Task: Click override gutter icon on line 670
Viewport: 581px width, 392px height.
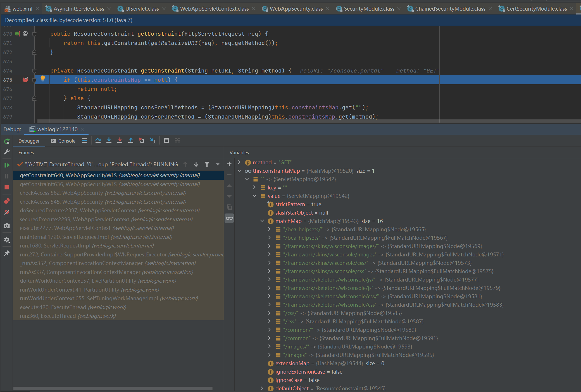Action: point(18,34)
